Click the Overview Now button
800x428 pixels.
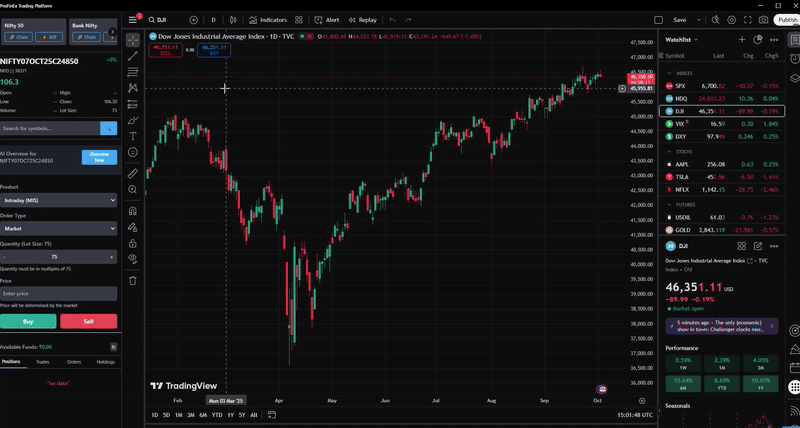tap(99, 157)
